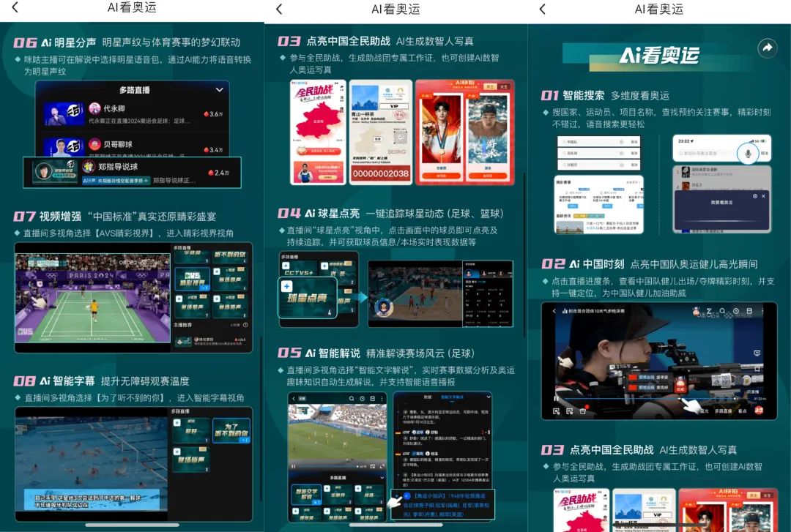Tap 多路直播 in the shooting video bottom bar

pos(723,411)
